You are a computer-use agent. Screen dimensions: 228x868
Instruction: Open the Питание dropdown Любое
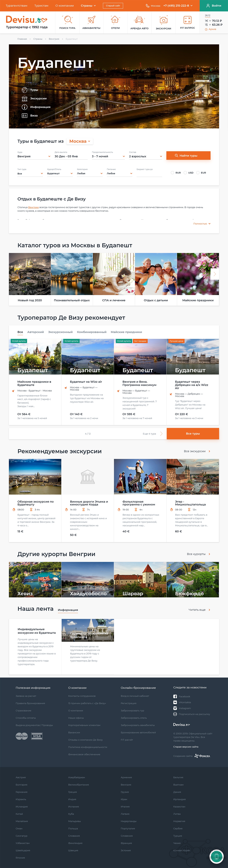pos(120,174)
